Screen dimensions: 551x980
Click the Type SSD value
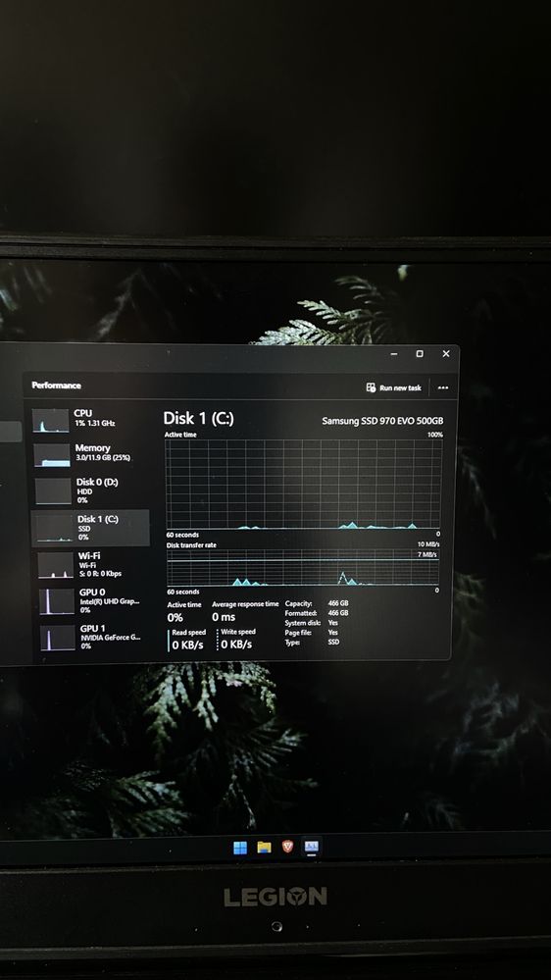[x=333, y=642]
